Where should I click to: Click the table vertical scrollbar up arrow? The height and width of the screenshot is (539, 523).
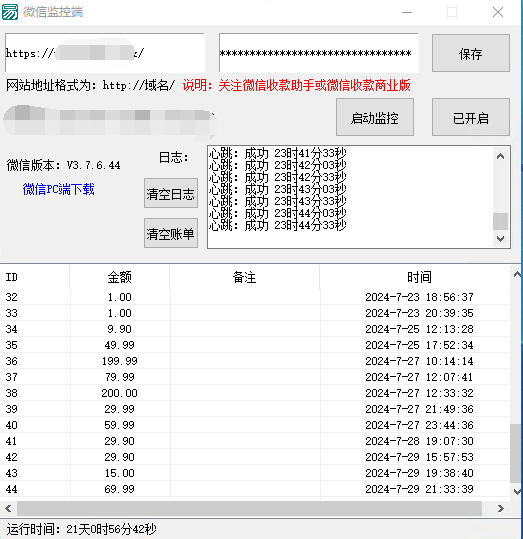tap(516, 274)
